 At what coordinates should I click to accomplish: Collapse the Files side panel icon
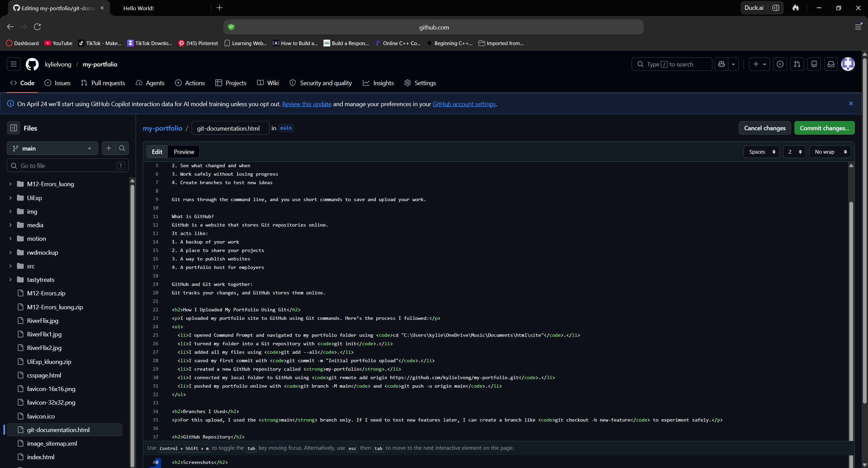tap(14, 128)
